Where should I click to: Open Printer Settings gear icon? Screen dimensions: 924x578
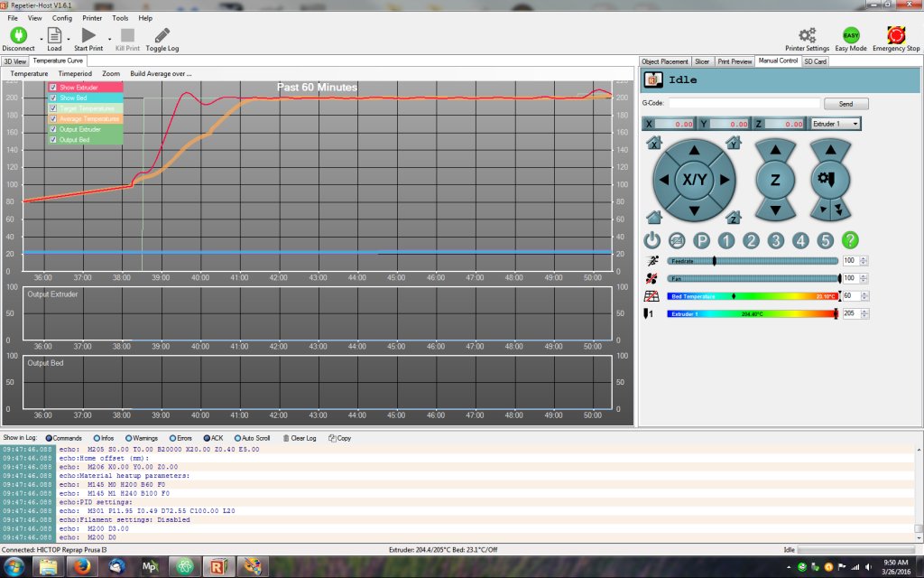[807, 35]
